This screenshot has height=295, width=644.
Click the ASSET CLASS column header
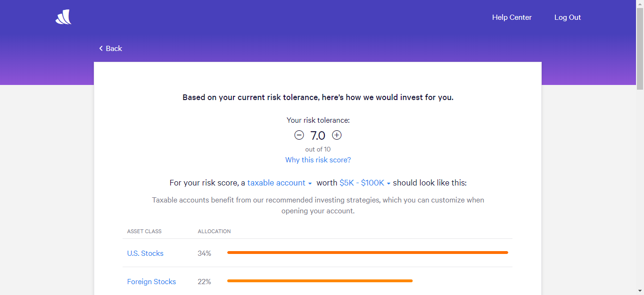click(x=144, y=231)
